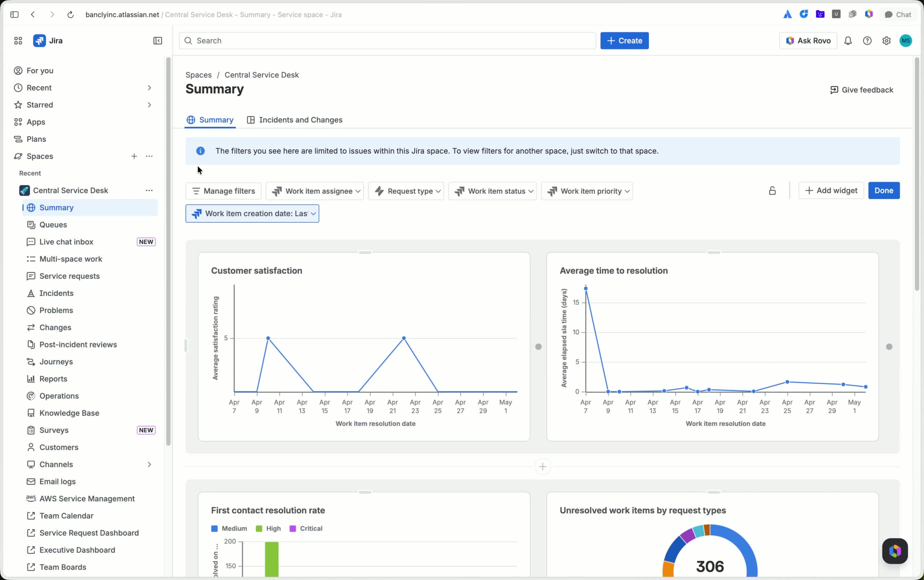Click the Search input field
The image size is (924, 580).
tap(387, 41)
